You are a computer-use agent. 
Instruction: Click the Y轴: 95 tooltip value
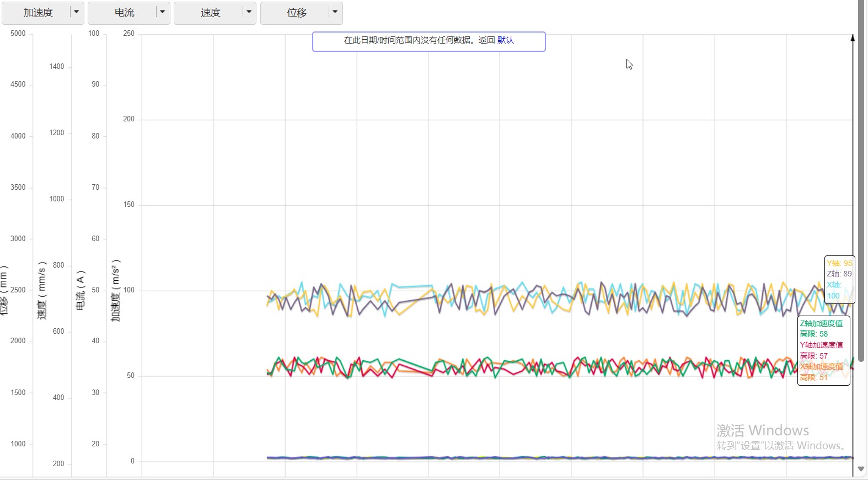coord(839,263)
